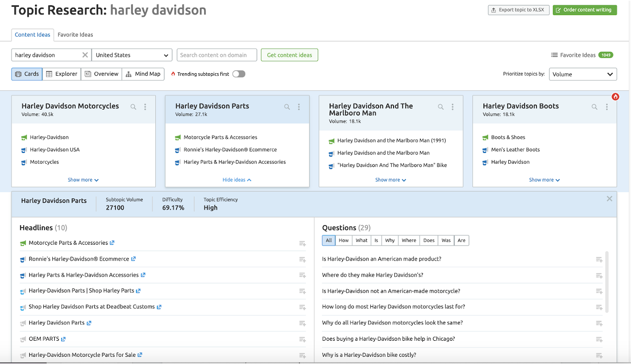Screen dimensions: 631x364
Task: Select Overview view
Action: tap(101, 74)
